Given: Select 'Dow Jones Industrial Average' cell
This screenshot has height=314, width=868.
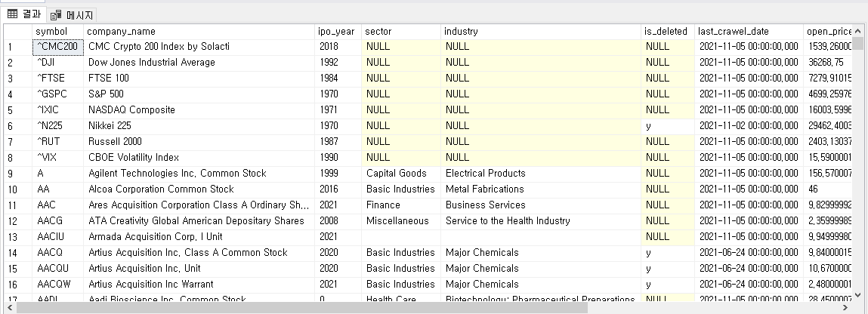Looking at the screenshot, I should pyautogui.click(x=199, y=63).
